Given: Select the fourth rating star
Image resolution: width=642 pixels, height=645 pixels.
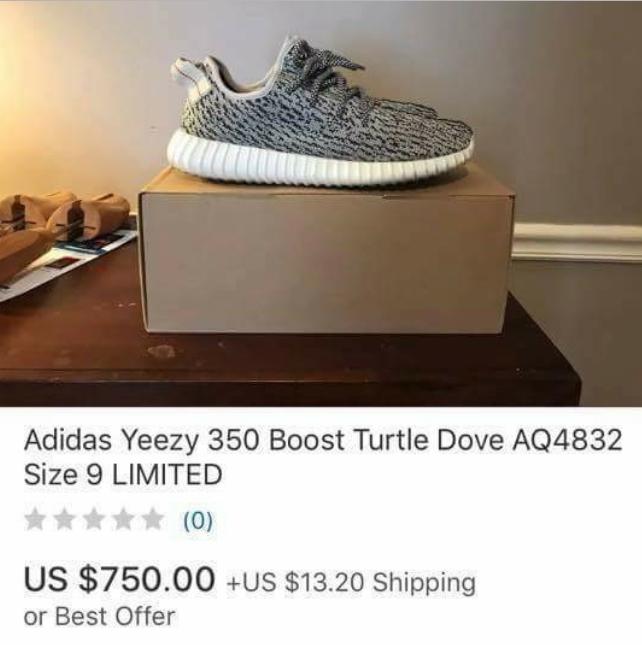Looking at the screenshot, I should coord(124,520).
